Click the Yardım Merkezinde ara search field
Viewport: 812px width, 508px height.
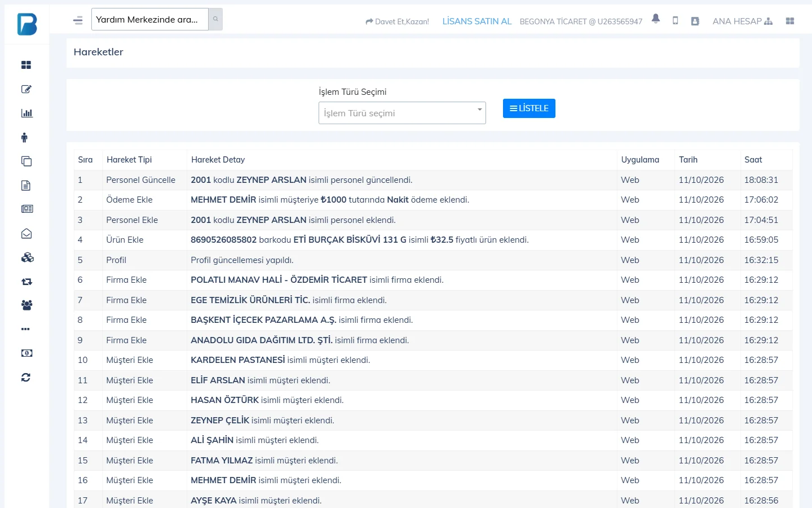coord(150,19)
